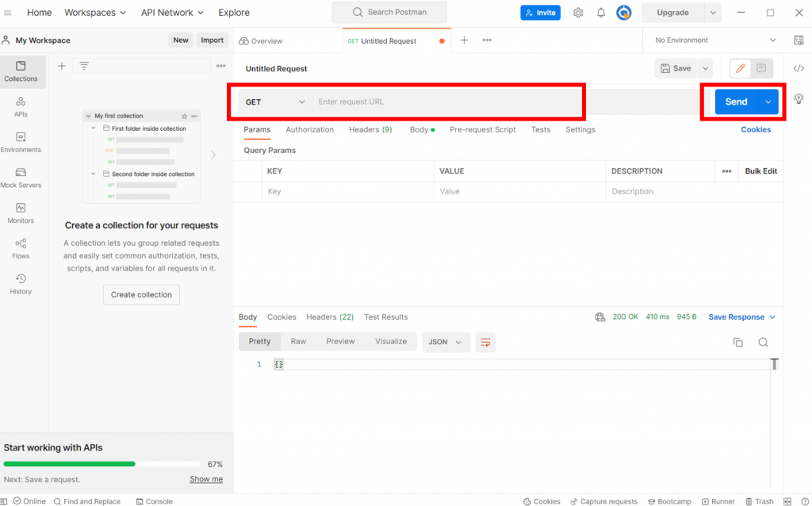Switch to the Pre-request Script tab
Image resolution: width=812 pixels, height=506 pixels.
point(483,129)
